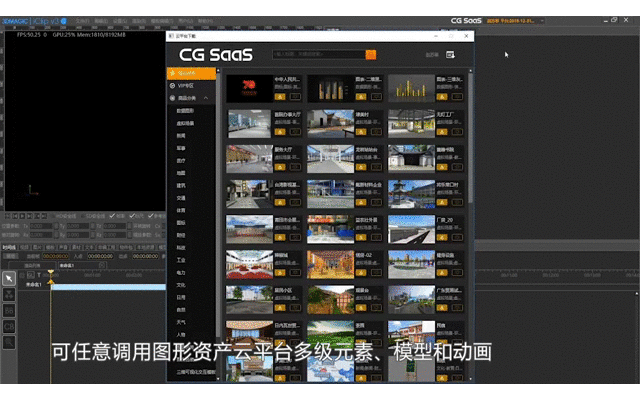Preview the red 70 emblem asset
Viewport: 640px width, 400px height.
click(295, 97)
